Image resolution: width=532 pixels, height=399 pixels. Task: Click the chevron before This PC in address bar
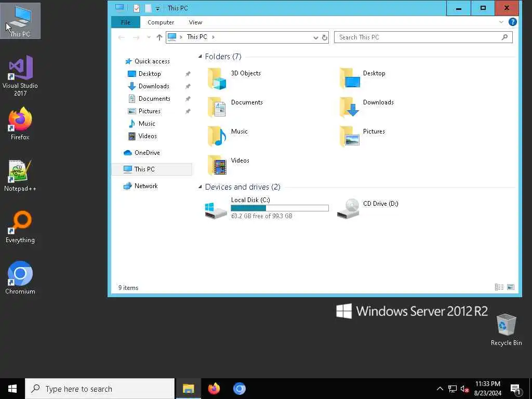[181, 37]
